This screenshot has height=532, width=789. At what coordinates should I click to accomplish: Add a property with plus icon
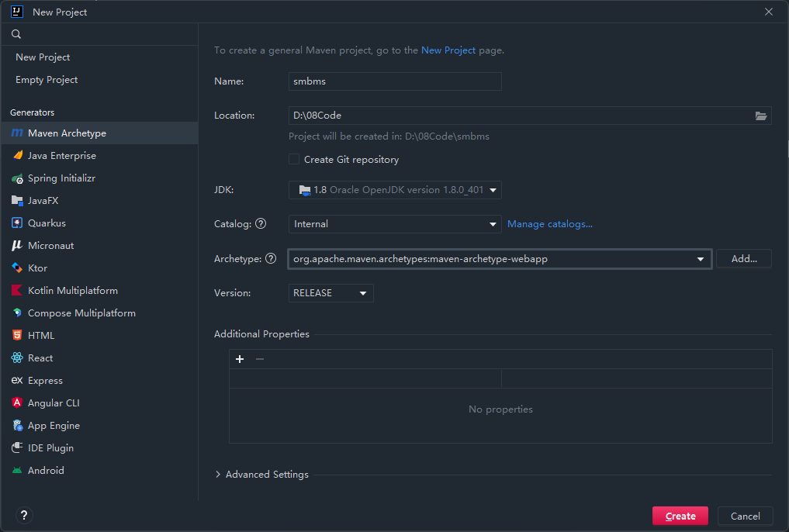tap(240, 359)
